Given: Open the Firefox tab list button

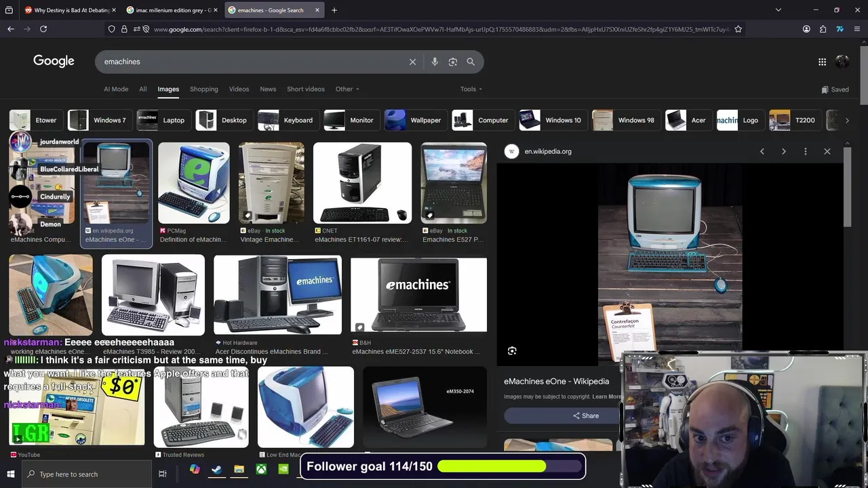Looking at the screenshot, I should coord(9,10).
